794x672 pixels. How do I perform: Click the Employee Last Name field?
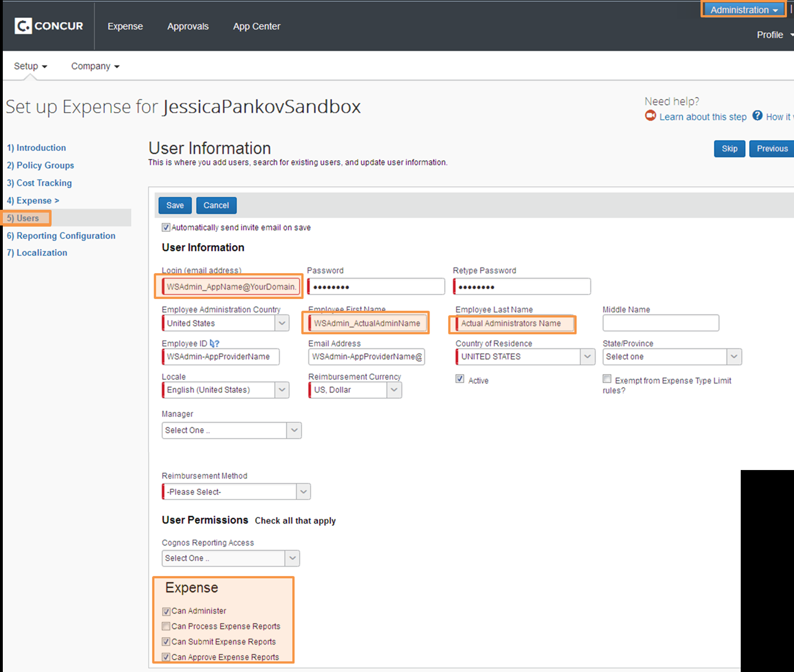pos(515,323)
